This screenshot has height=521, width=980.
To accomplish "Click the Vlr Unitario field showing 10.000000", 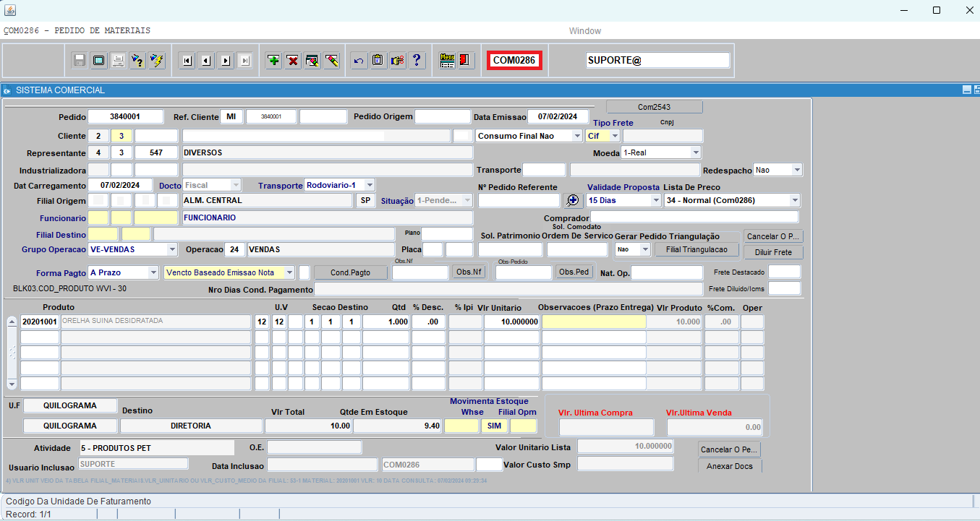I will click(511, 322).
